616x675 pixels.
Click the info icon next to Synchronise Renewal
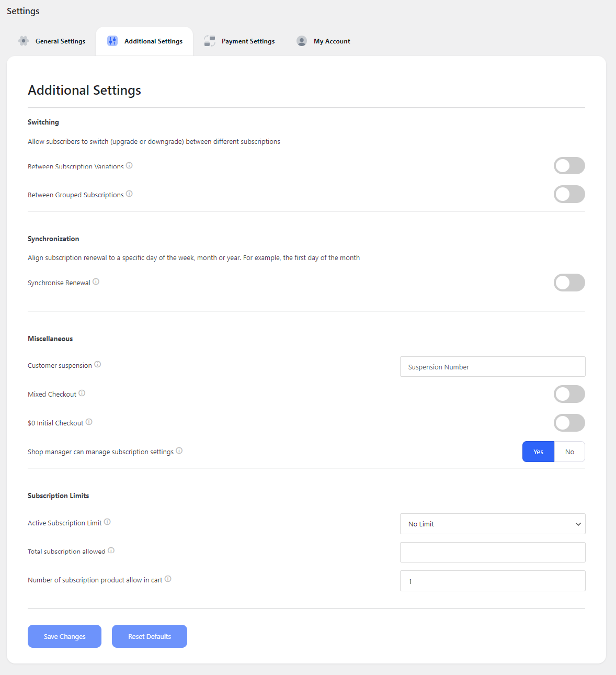tap(96, 282)
